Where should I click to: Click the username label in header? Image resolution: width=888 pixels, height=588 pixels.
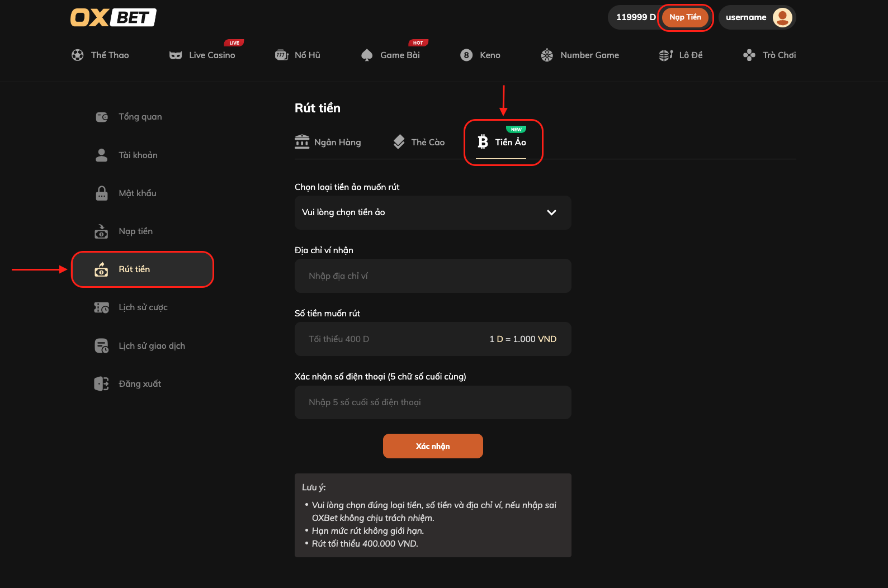tap(746, 17)
